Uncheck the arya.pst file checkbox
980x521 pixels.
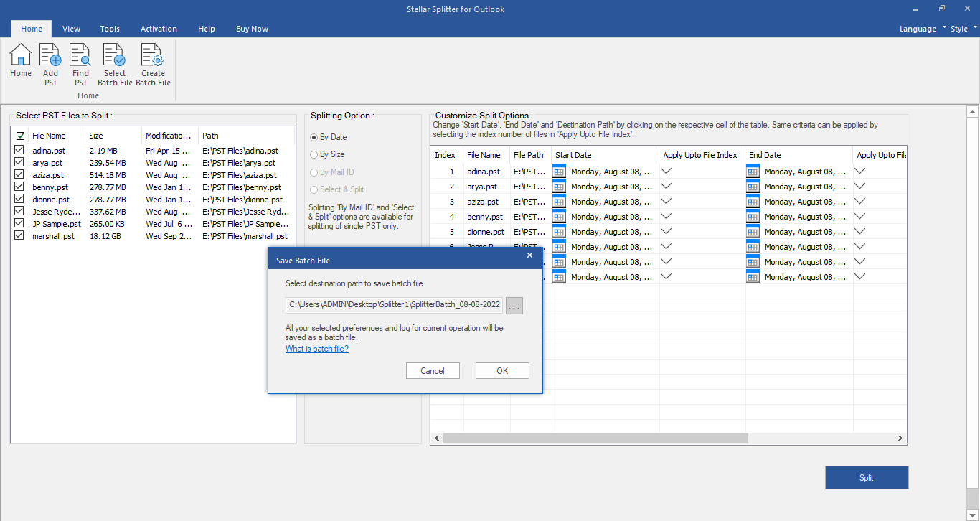point(20,163)
